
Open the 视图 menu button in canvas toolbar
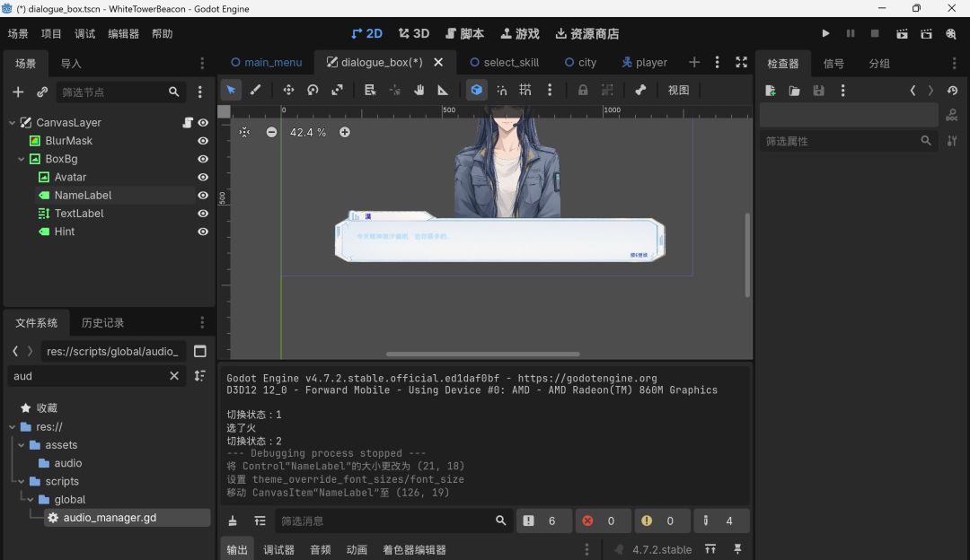[x=678, y=91]
